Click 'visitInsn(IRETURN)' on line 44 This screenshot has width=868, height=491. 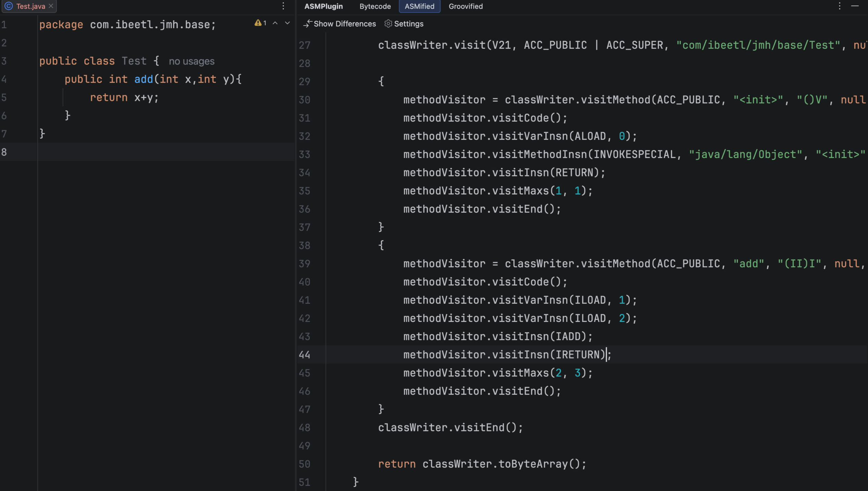click(548, 355)
